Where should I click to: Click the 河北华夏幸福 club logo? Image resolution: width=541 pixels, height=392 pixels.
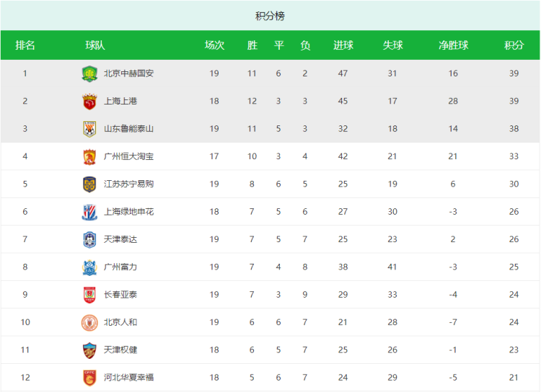click(89, 378)
